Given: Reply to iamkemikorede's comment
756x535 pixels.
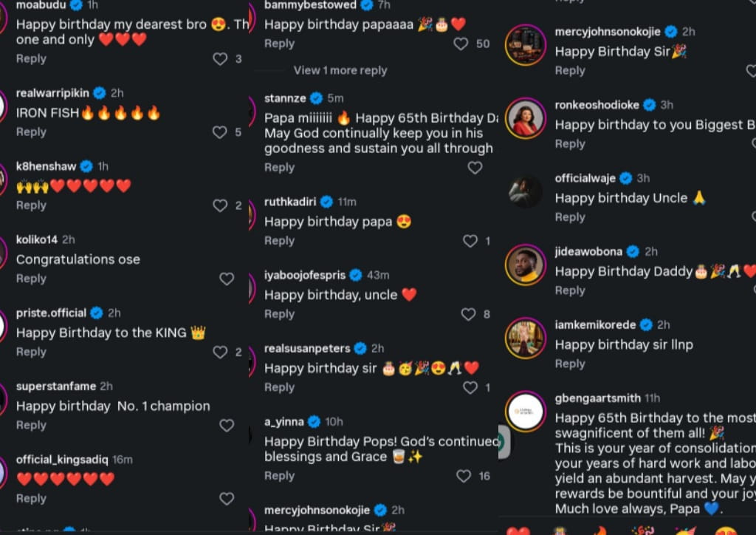Looking at the screenshot, I should [x=570, y=364].
